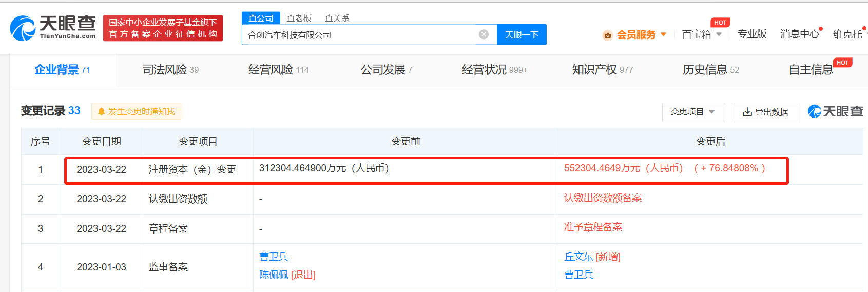
Task: Switch to the 经营风险 tab
Action: (x=279, y=70)
